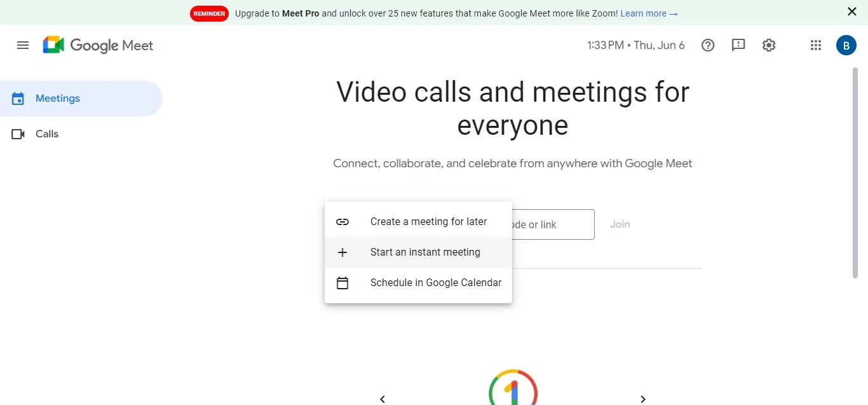Click the Google One carousel image
868x405 pixels.
(x=513, y=387)
